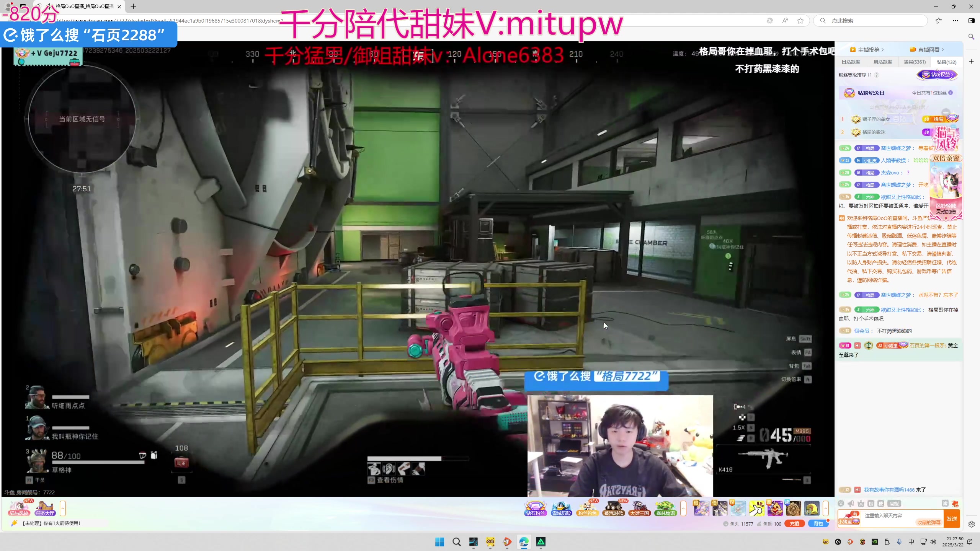Click username 杰森ovo in chat
980x551 pixels.
(890, 173)
